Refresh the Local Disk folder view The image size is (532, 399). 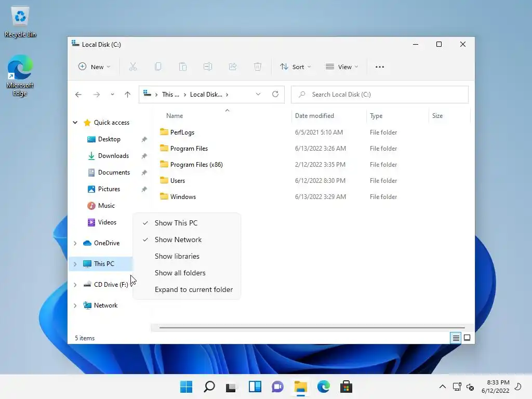pos(275,94)
